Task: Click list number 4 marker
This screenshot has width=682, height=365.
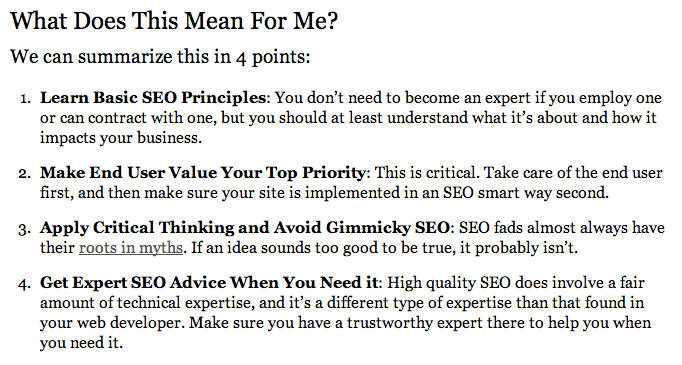Action: coord(25,284)
